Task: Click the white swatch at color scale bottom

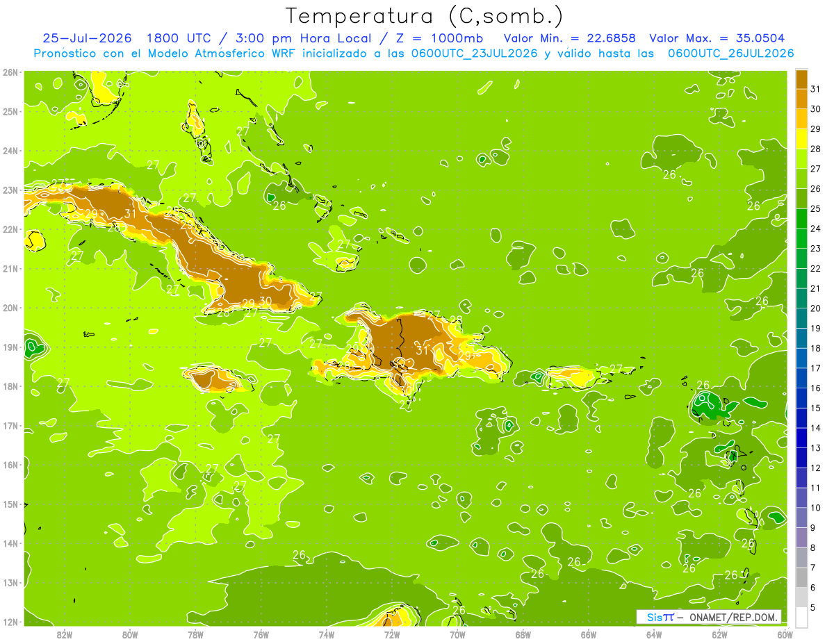Action: [x=801, y=617]
